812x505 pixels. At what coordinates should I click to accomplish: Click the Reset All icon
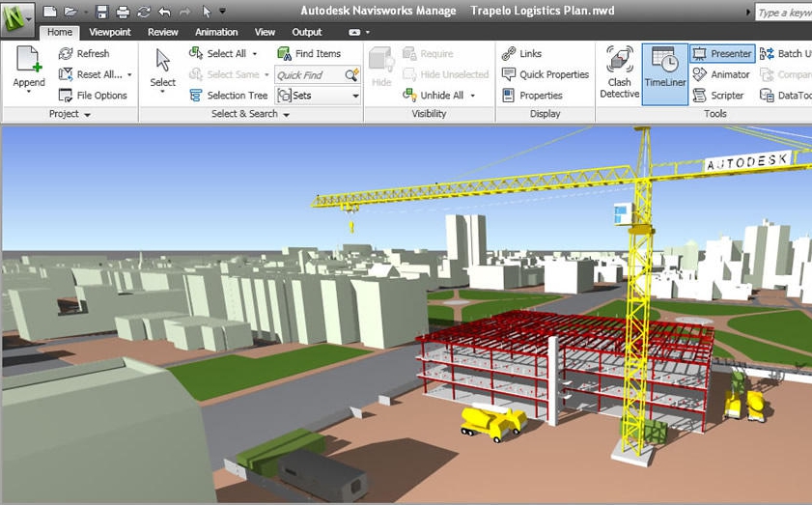pyautogui.click(x=66, y=74)
